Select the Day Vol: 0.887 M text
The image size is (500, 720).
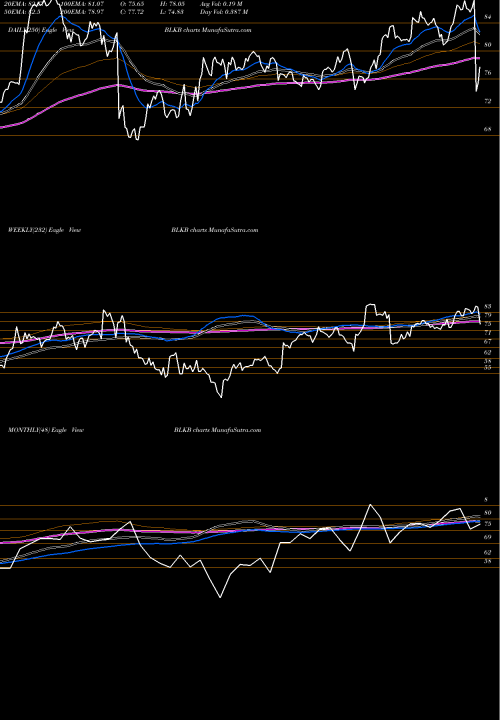click(224, 11)
